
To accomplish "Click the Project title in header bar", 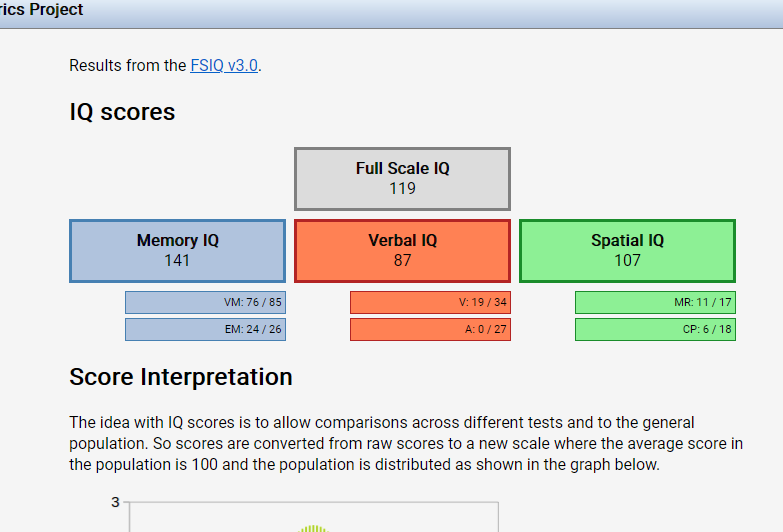I will [x=41, y=9].
